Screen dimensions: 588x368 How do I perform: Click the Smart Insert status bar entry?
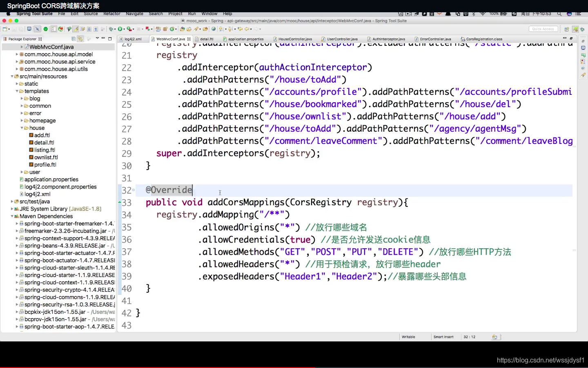(443, 337)
